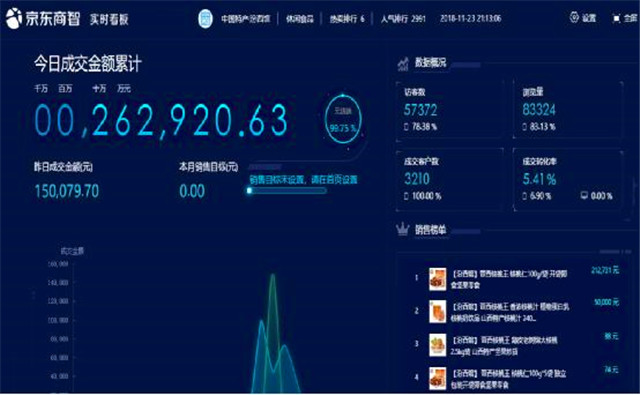
Task: Click yesterday's amount 150,079.70
Action: 67,191
